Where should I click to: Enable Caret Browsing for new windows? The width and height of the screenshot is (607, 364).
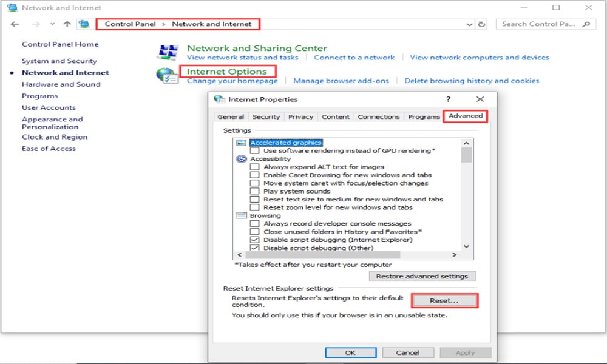(x=254, y=175)
